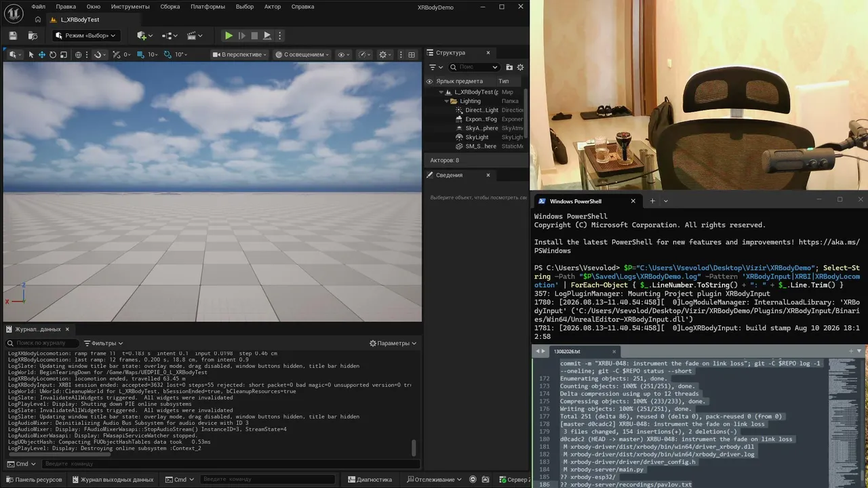Click the eject button in the play controls
Screen dimensions: 868x488
(267, 35)
